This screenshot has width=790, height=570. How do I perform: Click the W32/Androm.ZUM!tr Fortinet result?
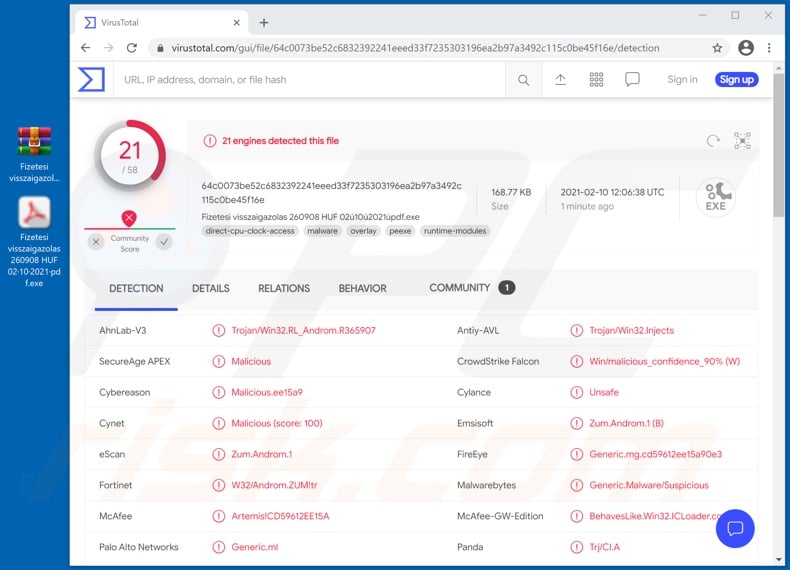click(274, 485)
